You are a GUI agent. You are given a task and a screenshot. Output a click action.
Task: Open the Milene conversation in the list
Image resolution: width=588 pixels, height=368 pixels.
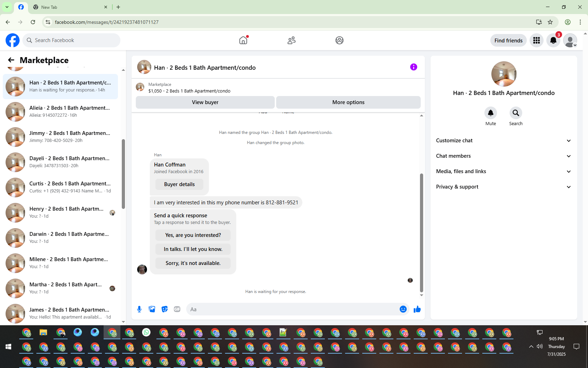pos(61,263)
